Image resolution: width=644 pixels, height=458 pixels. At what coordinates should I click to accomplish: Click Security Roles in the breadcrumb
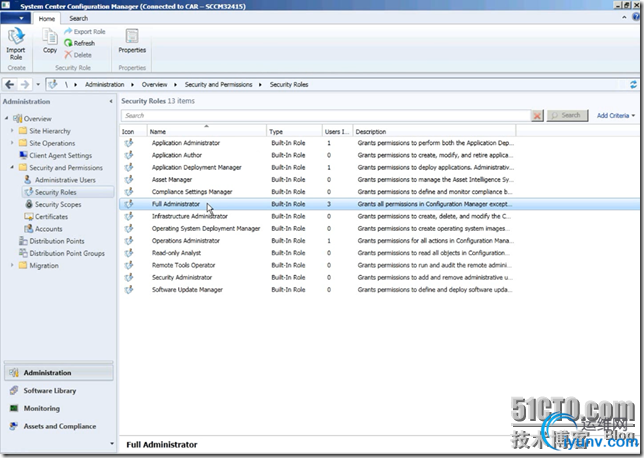289,85
